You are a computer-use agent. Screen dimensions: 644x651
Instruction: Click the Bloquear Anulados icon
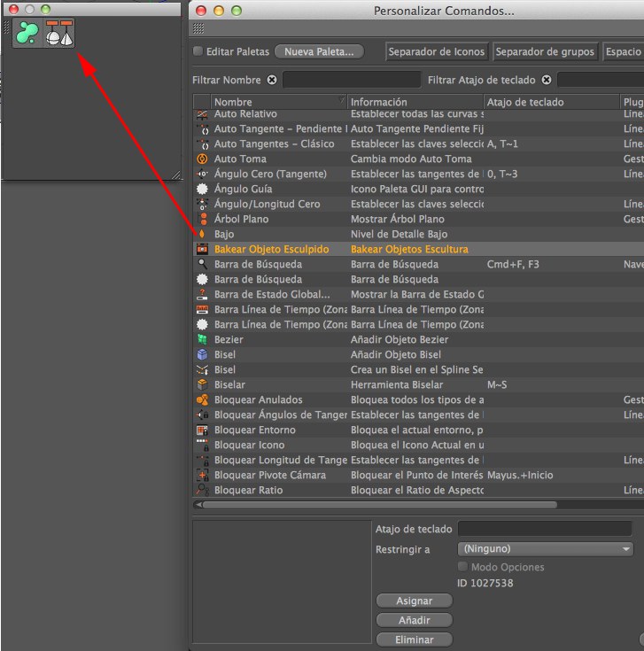[x=202, y=400]
